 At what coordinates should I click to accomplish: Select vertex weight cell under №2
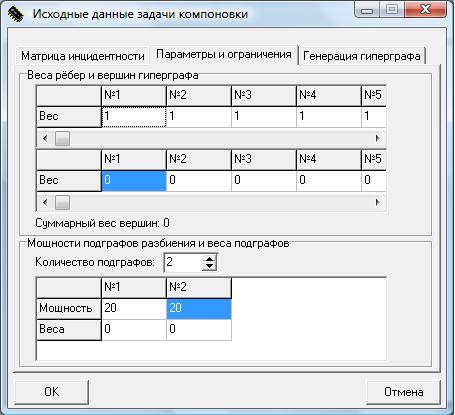point(199,181)
